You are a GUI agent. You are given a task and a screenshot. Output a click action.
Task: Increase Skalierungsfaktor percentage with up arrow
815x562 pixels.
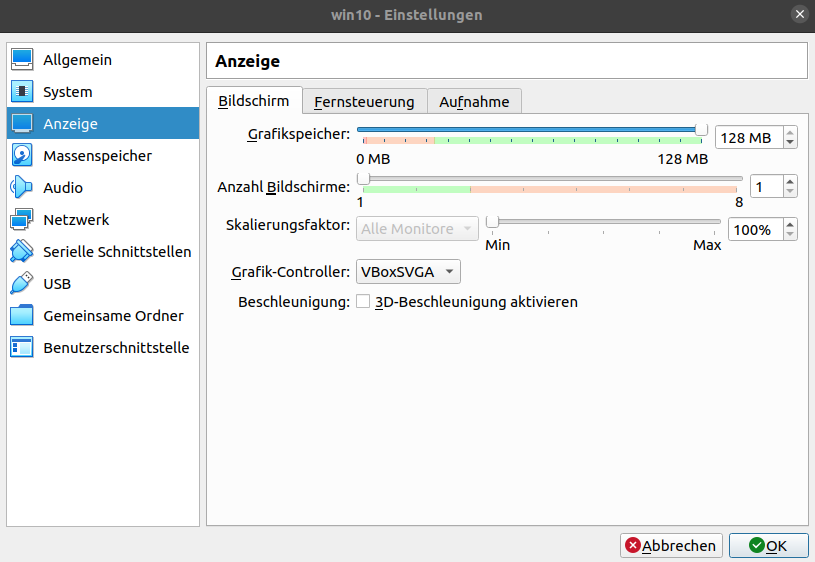[790, 225]
